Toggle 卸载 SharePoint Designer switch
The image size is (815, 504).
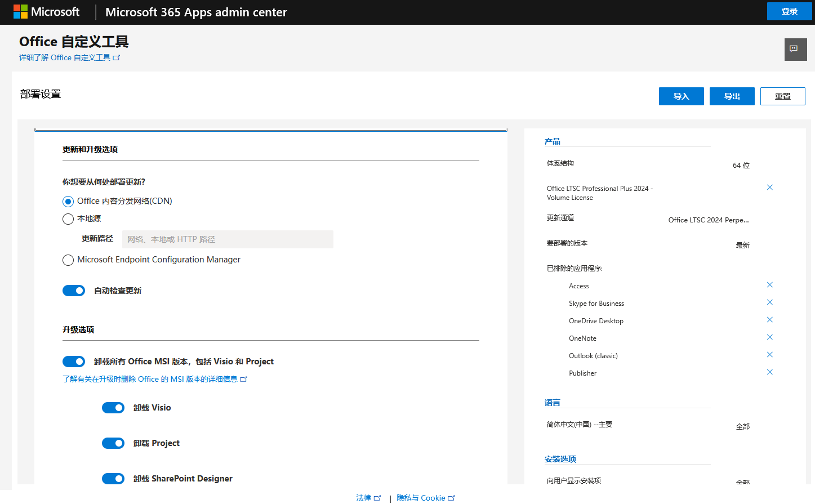click(x=113, y=479)
